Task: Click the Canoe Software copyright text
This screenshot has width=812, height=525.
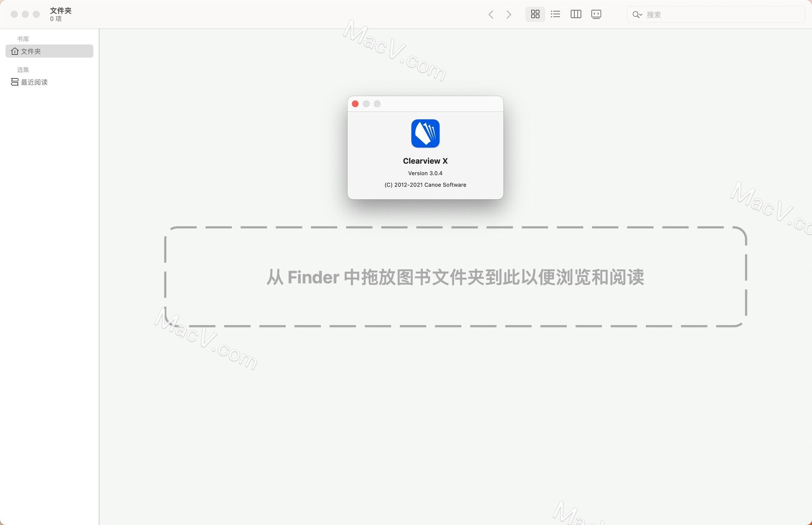Action: [x=425, y=185]
